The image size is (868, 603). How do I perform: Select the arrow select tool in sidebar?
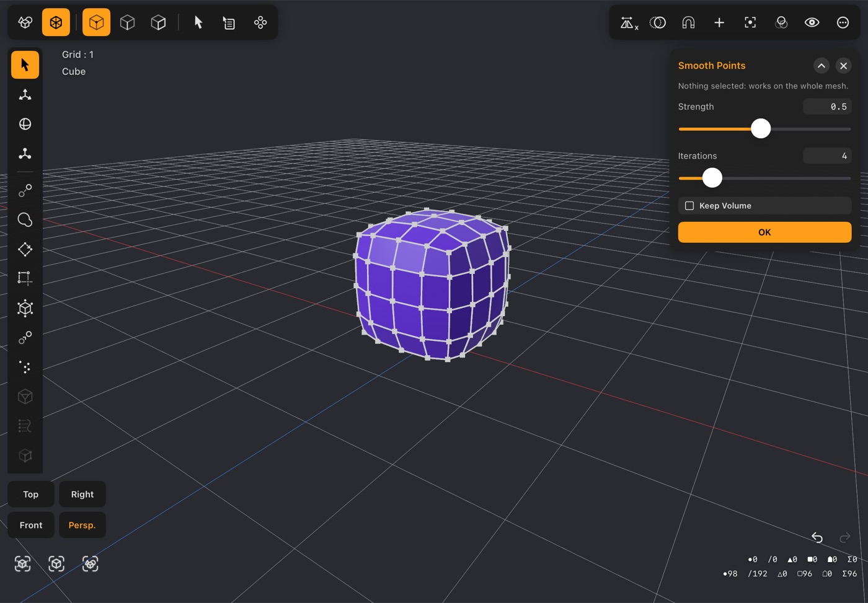coord(25,64)
